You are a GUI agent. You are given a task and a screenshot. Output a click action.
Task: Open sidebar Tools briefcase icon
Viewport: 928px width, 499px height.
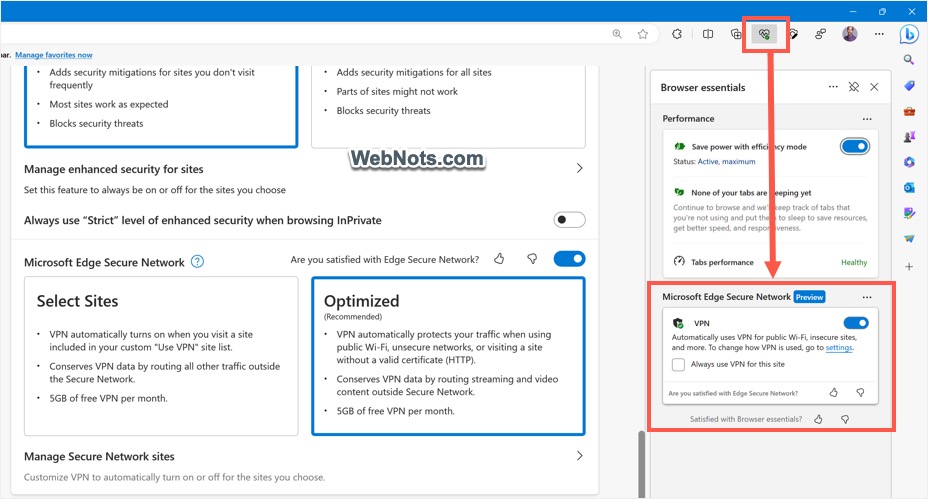coord(909,111)
